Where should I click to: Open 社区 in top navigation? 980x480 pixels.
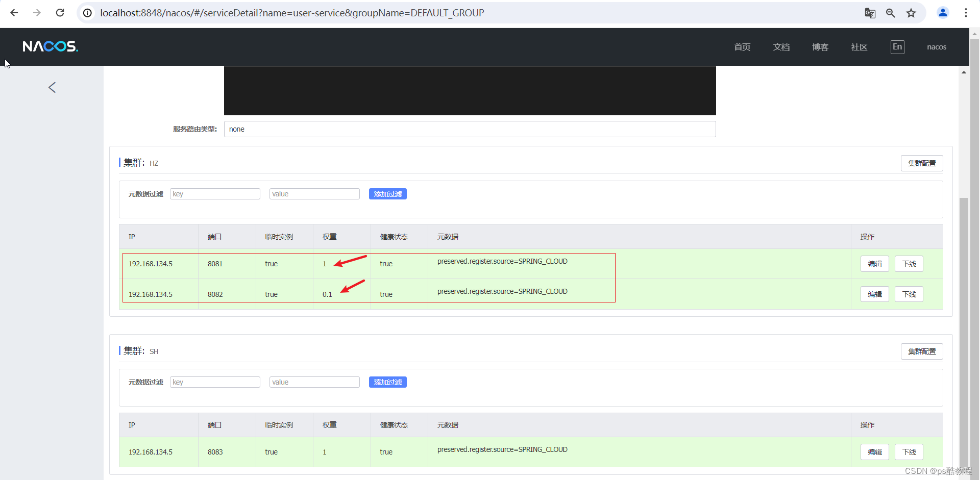859,47
